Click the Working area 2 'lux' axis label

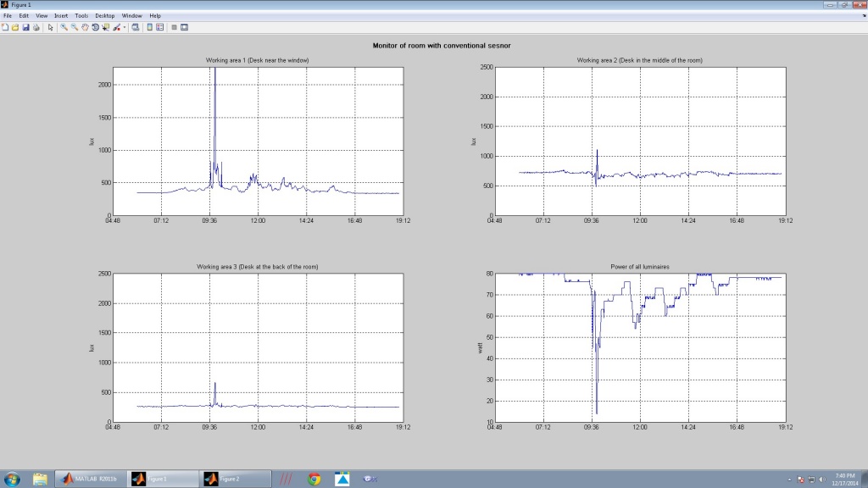(x=474, y=141)
